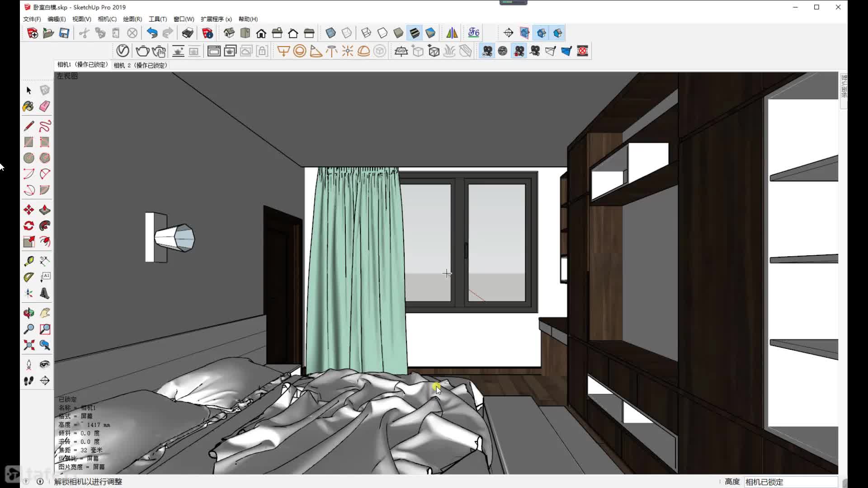868x488 pixels.
Task: Select the Scale tool
Action: click(x=29, y=242)
